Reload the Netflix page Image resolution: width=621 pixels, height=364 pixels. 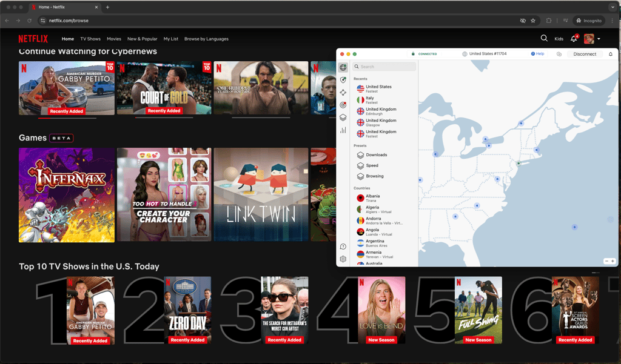pyautogui.click(x=29, y=21)
